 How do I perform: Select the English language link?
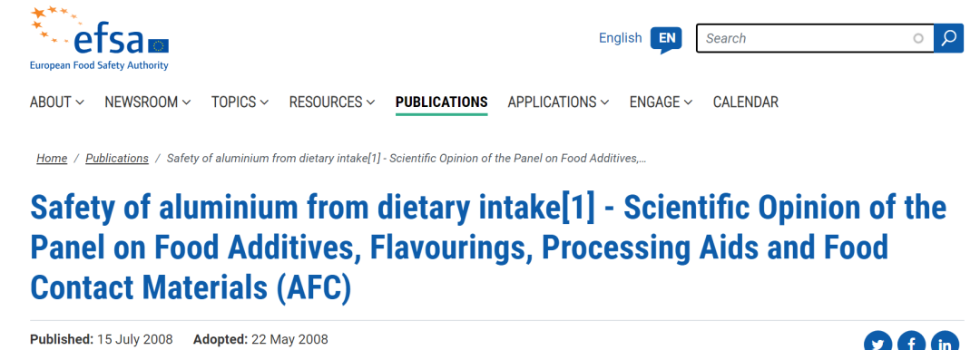620,38
